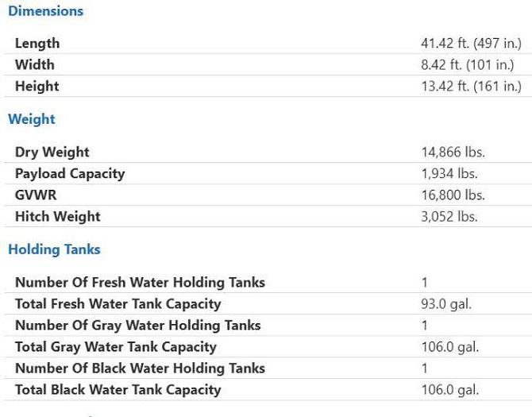Select the Width row label
This screenshot has width=532, height=417.
[x=35, y=65]
